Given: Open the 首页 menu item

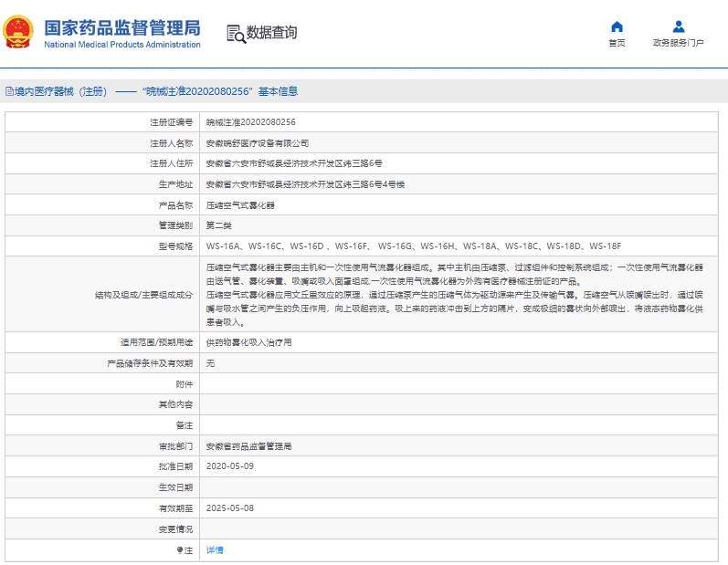Looking at the screenshot, I should [x=617, y=43].
